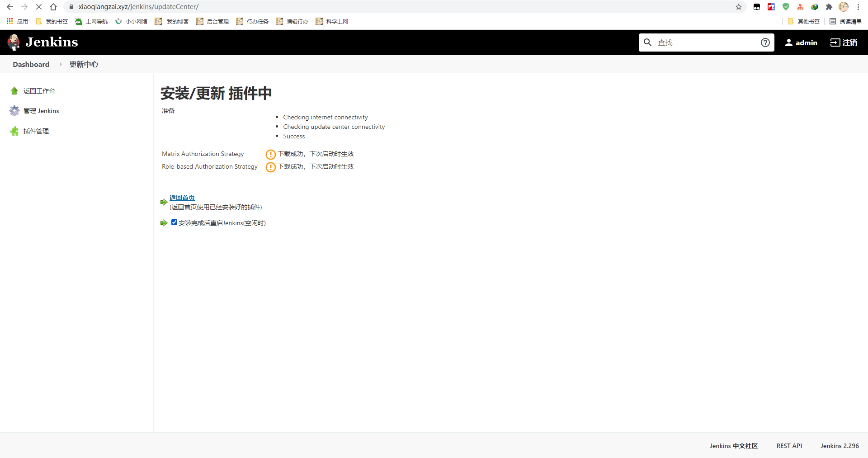
Task: Open Chrome three-dot menu
Action: (x=858, y=7)
